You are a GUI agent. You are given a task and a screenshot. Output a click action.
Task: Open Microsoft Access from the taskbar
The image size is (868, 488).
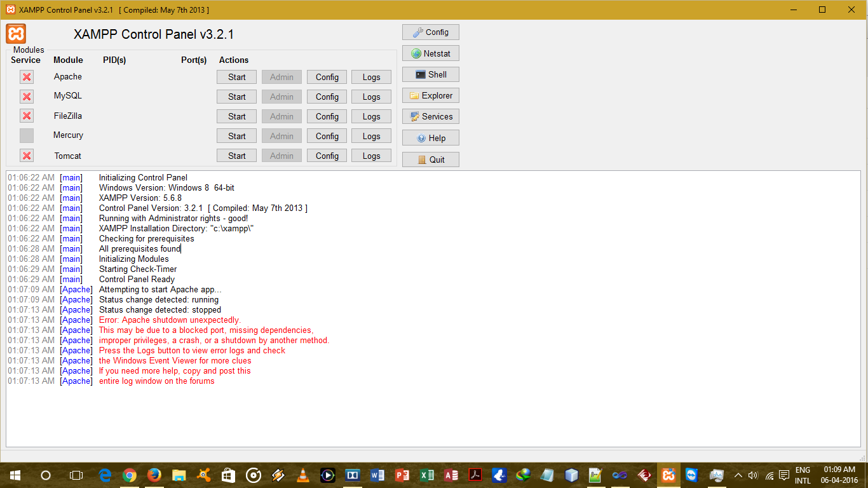[x=452, y=475]
